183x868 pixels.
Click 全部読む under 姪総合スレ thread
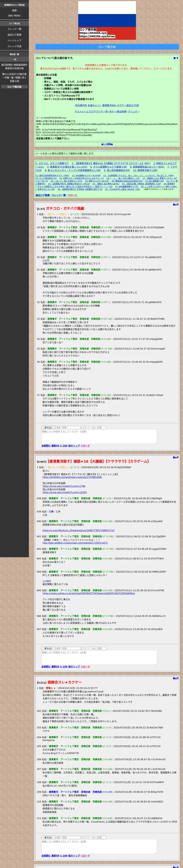point(46,856)
